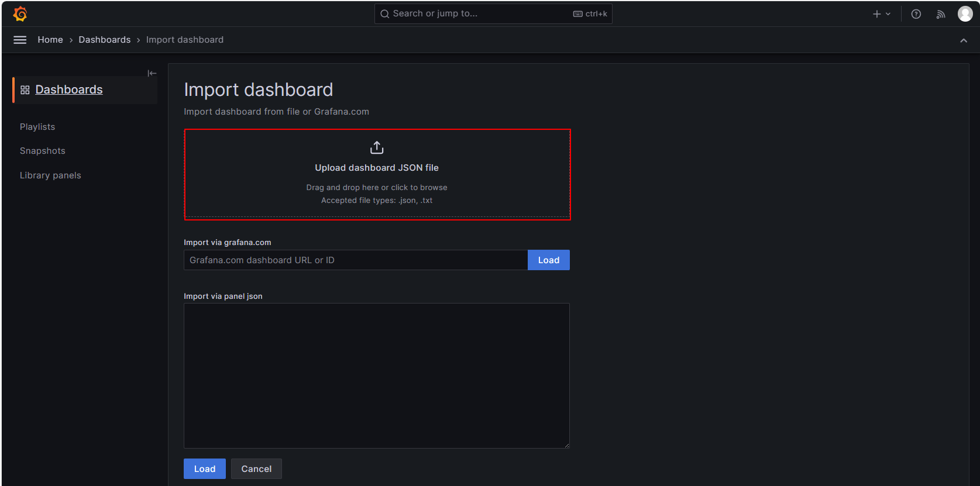The height and width of the screenshot is (486, 980).
Task: Open the news RSS feed icon
Action: click(941, 14)
